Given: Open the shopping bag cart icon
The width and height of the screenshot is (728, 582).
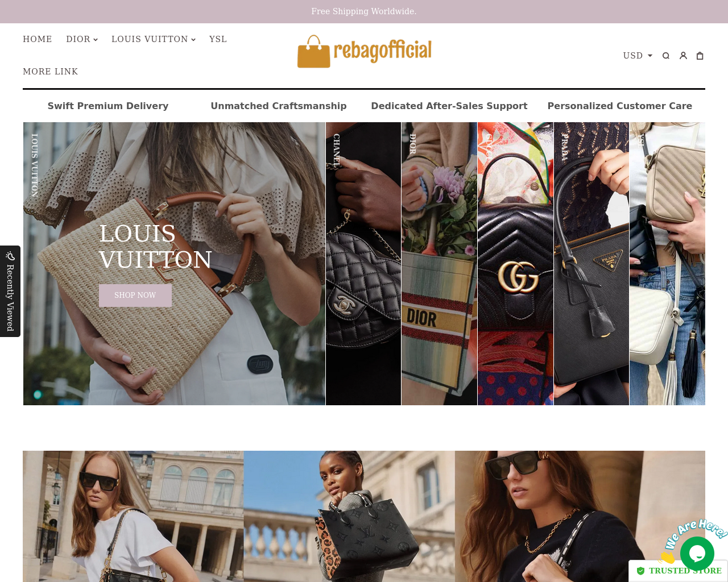Looking at the screenshot, I should coord(700,56).
